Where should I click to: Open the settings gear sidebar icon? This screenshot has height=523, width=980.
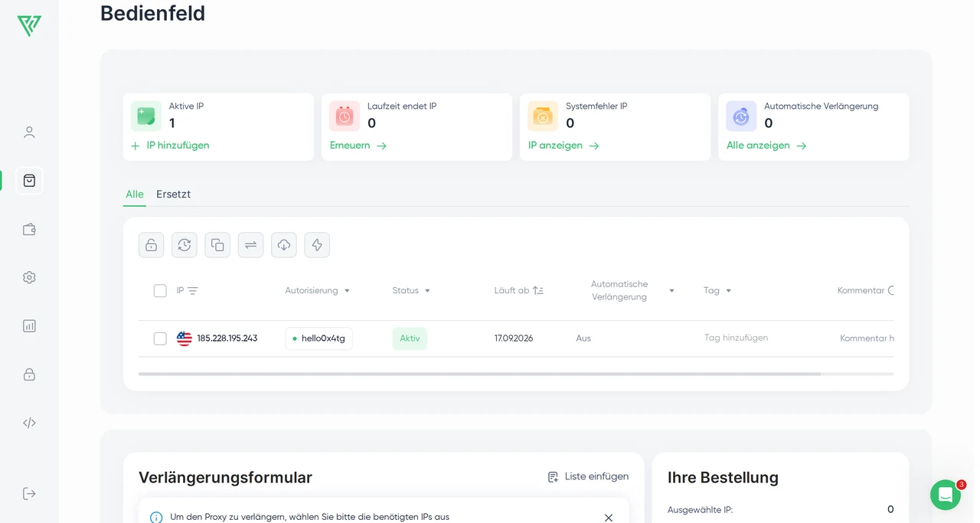point(29,277)
